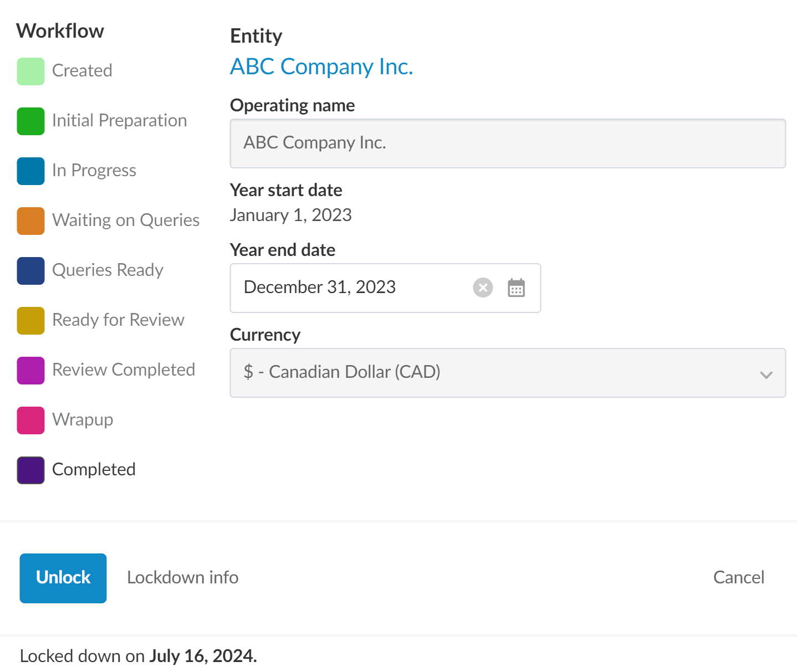
Task: Pick the Waiting on Queries orange swatch
Action: tap(30, 221)
